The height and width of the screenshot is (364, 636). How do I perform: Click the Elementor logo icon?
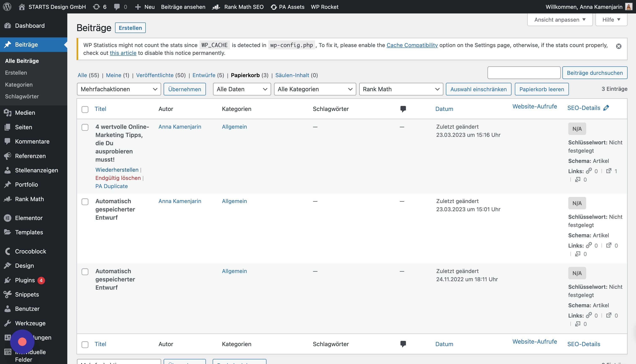(8, 218)
